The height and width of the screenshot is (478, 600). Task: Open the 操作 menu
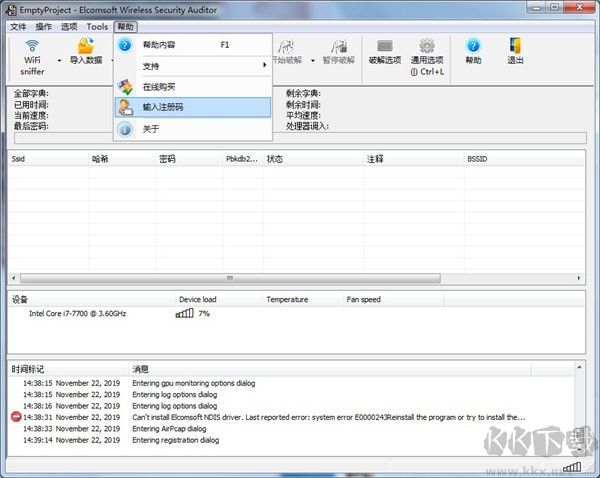click(43, 27)
